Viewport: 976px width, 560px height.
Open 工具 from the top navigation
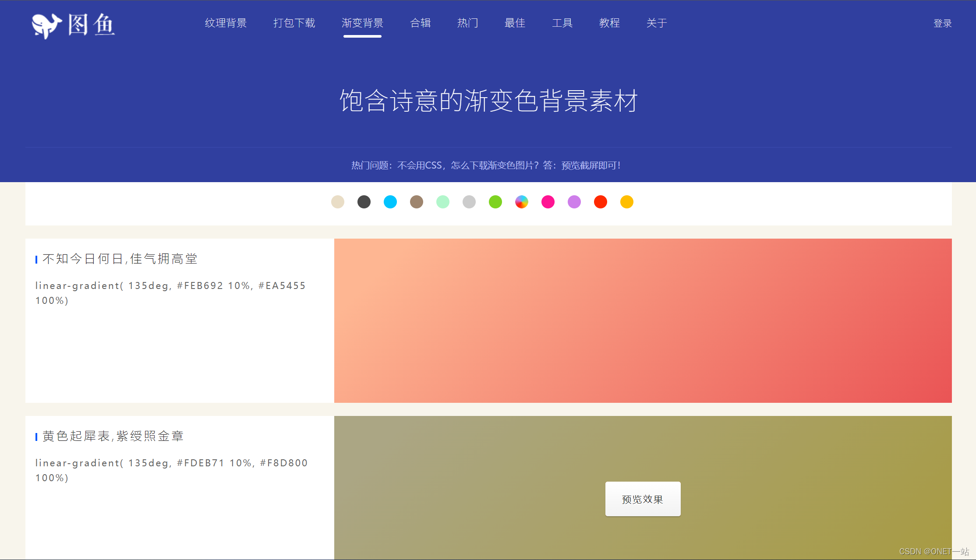(x=562, y=23)
